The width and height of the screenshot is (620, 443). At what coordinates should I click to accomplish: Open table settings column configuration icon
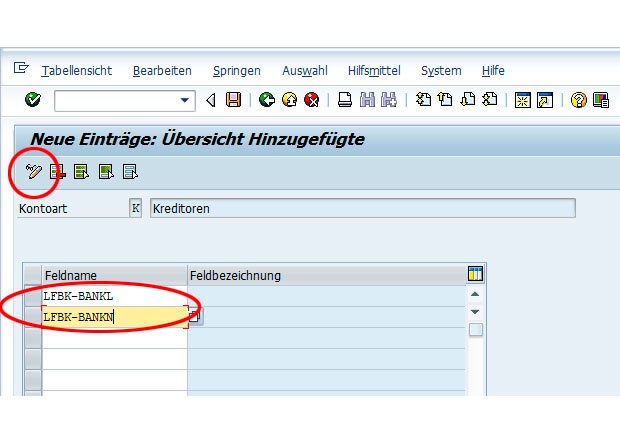point(475,274)
